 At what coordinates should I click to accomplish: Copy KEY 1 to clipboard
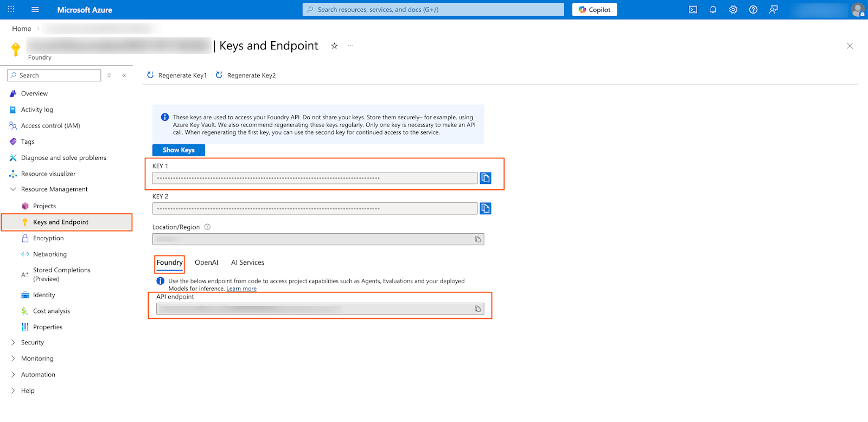tap(486, 178)
